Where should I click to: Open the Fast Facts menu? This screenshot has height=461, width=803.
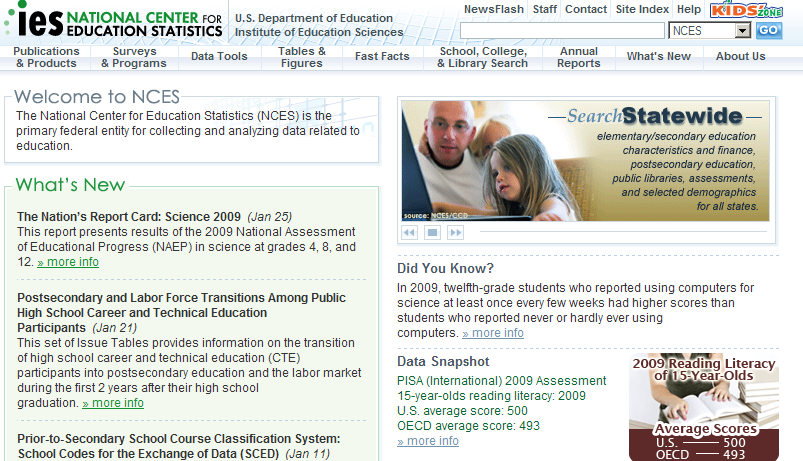point(382,56)
